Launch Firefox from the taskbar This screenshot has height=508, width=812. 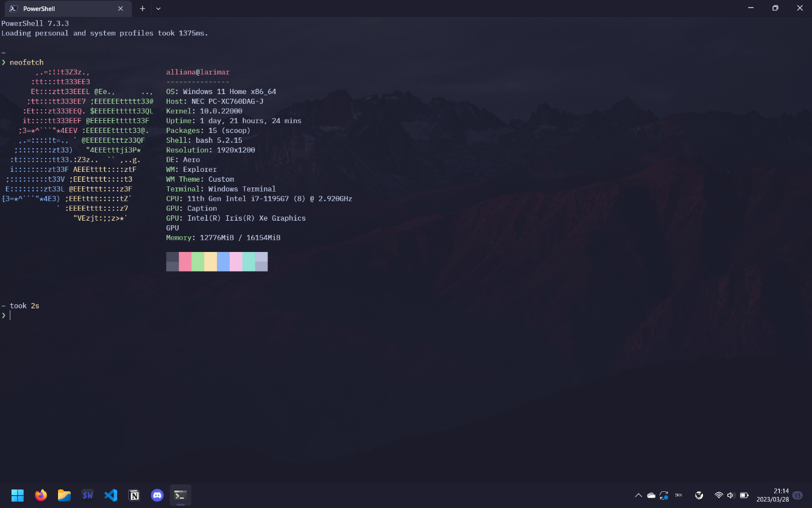click(x=41, y=495)
